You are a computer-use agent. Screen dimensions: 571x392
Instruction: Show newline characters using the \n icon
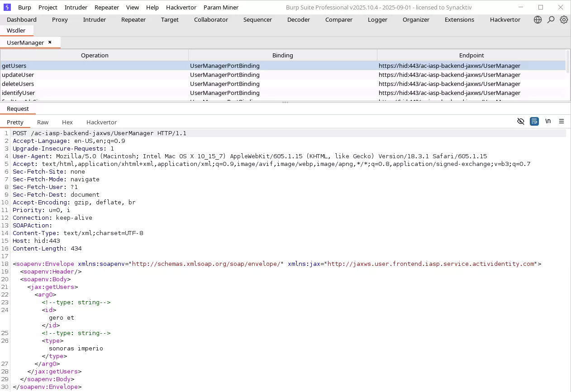548,121
